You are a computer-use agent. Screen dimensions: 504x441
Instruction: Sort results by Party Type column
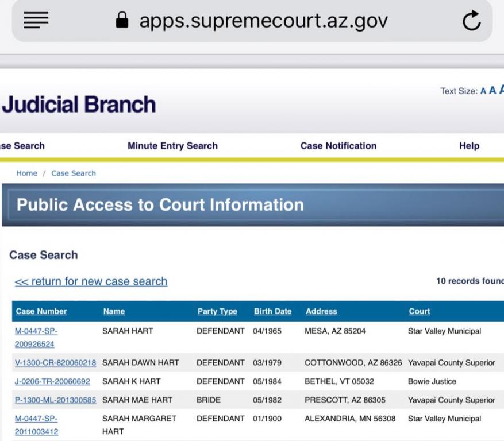217,311
